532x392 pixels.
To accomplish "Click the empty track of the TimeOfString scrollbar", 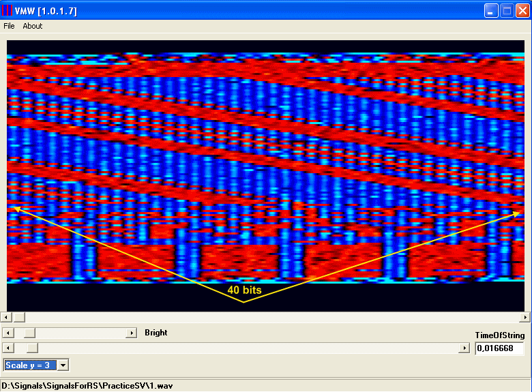I will [x=246, y=348].
